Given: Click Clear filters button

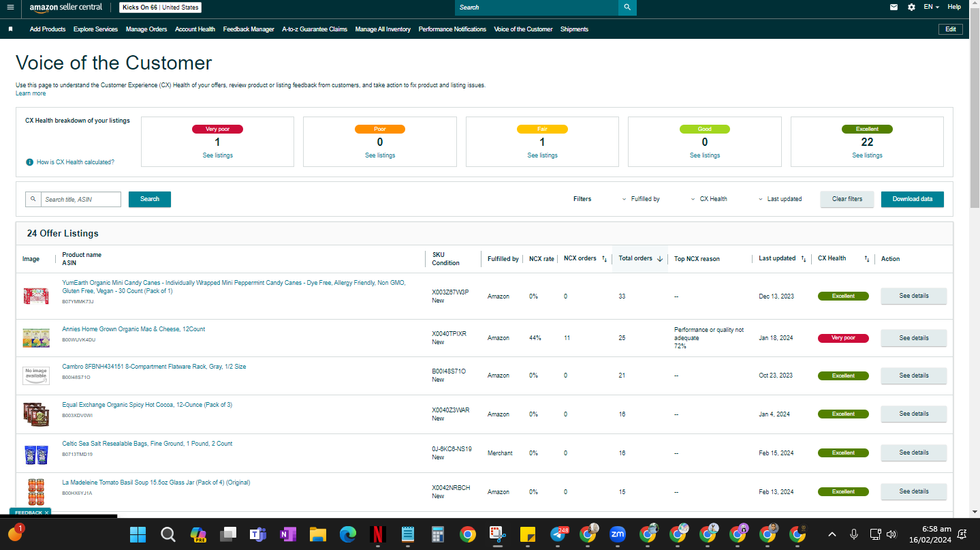Looking at the screenshot, I should pos(847,199).
